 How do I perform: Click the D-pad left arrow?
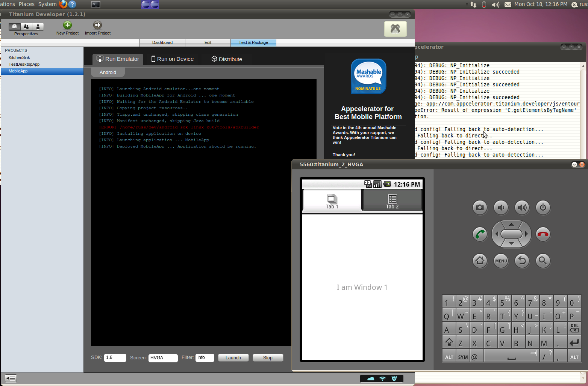point(497,234)
